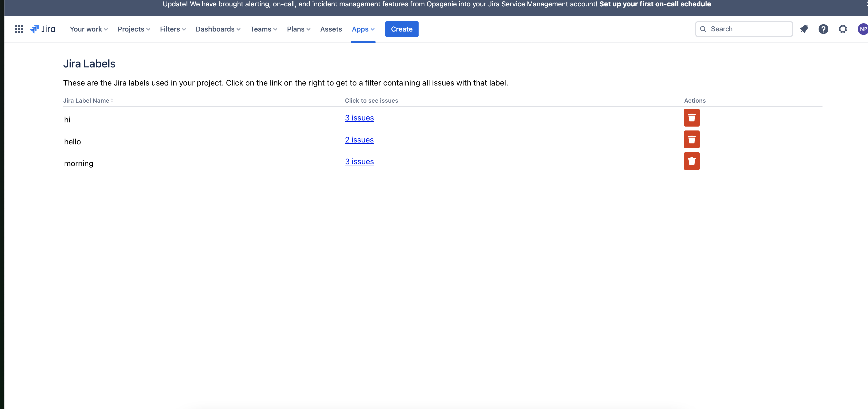The width and height of the screenshot is (868, 409).
Task: Go to Assets in navigation
Action: click(331, 29)
